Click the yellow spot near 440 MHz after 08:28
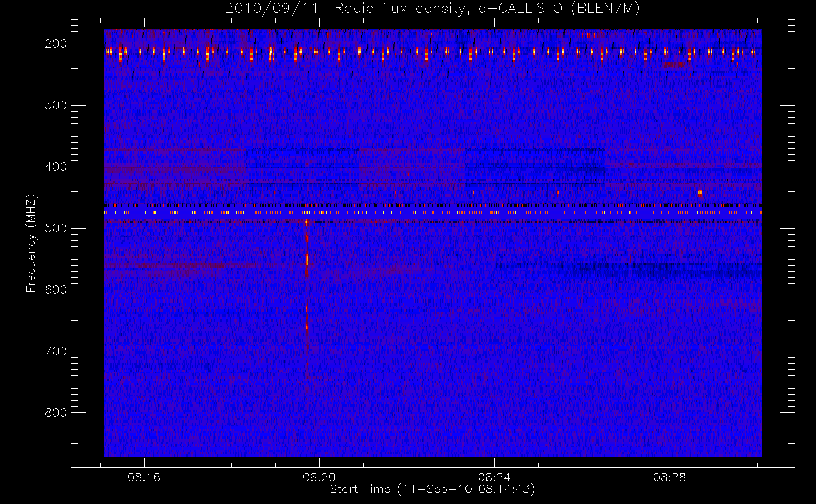Screen dimensions: 816x504 point(700,192)
